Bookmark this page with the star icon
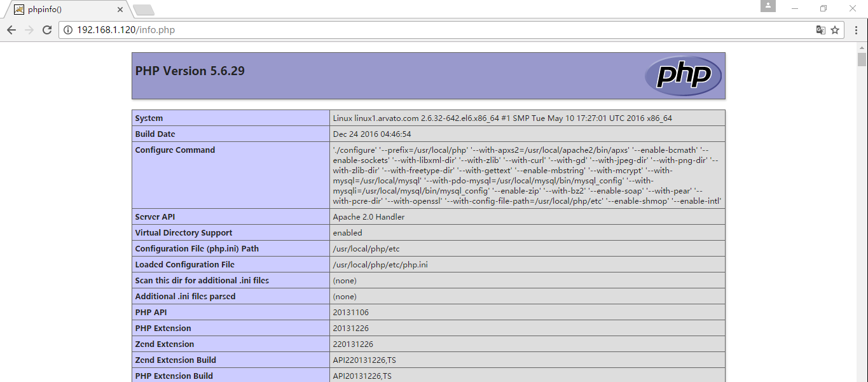 835,30
